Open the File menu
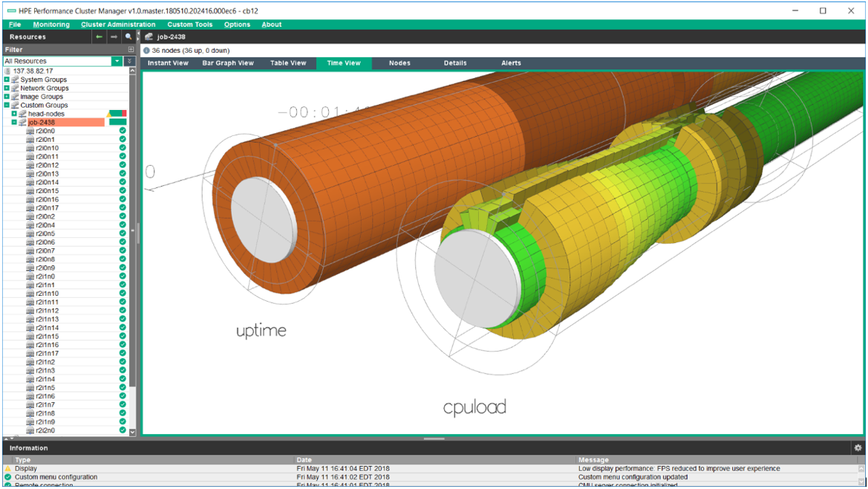868x489 pixels. click(15, 25)
